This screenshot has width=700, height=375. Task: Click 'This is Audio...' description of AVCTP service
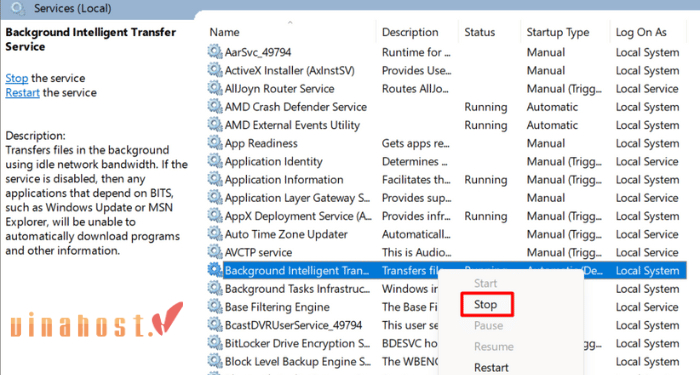click(417, 253)
